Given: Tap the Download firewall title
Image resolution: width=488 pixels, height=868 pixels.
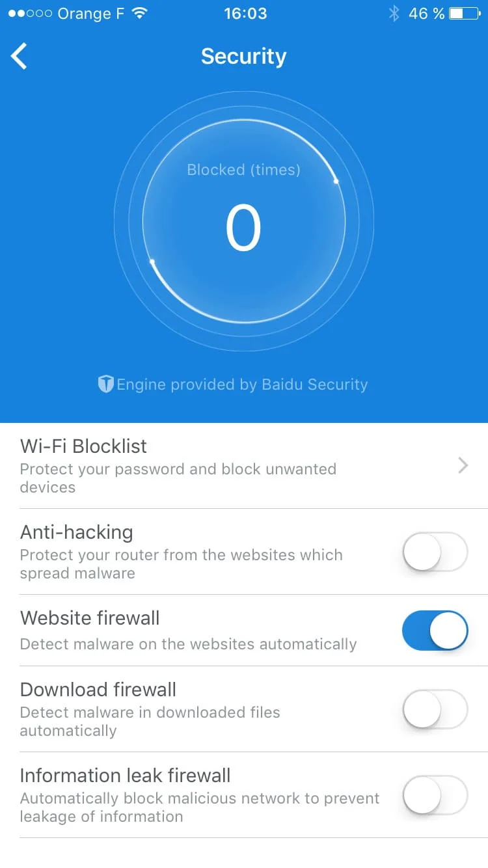Looking at the screenshot, I should (98, 689).
